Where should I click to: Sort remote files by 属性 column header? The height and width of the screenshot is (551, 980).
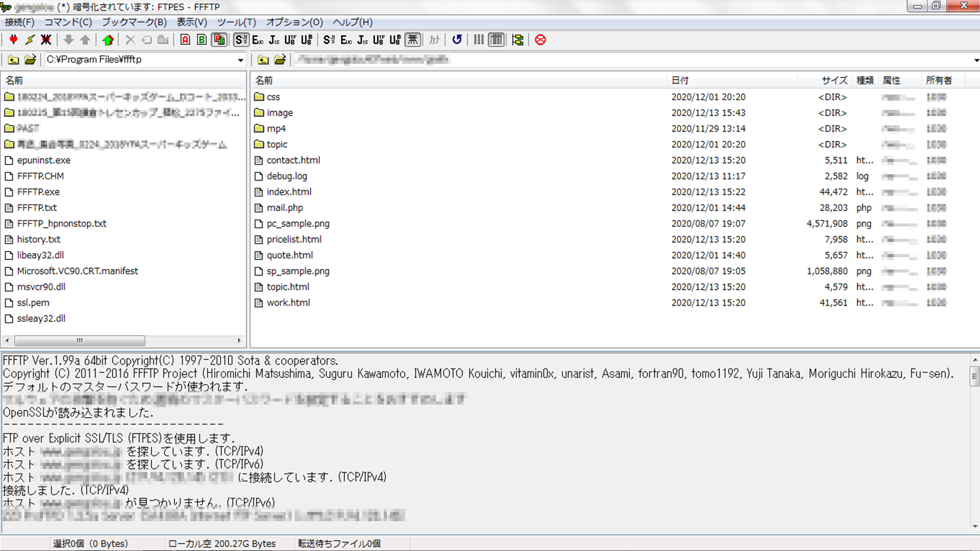coord(900,80)
